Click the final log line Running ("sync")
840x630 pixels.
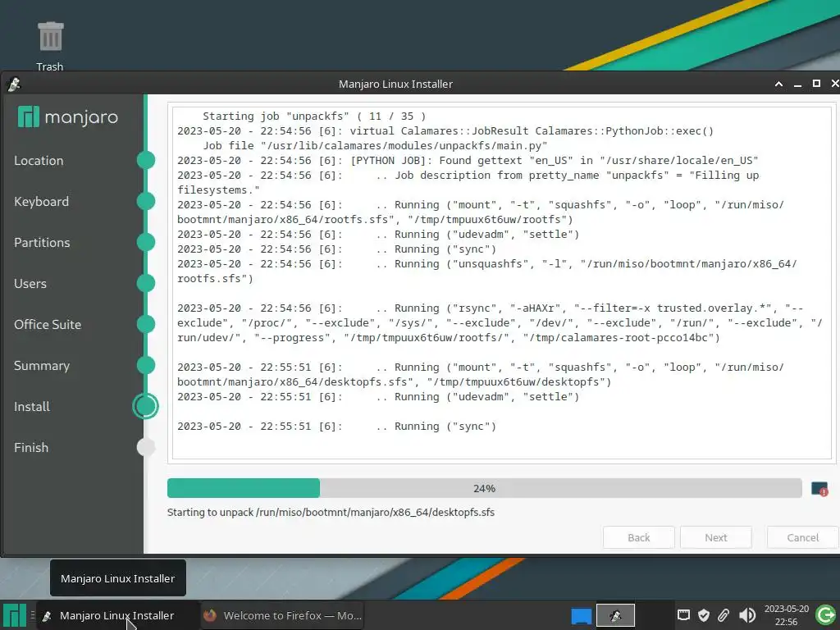337,427
